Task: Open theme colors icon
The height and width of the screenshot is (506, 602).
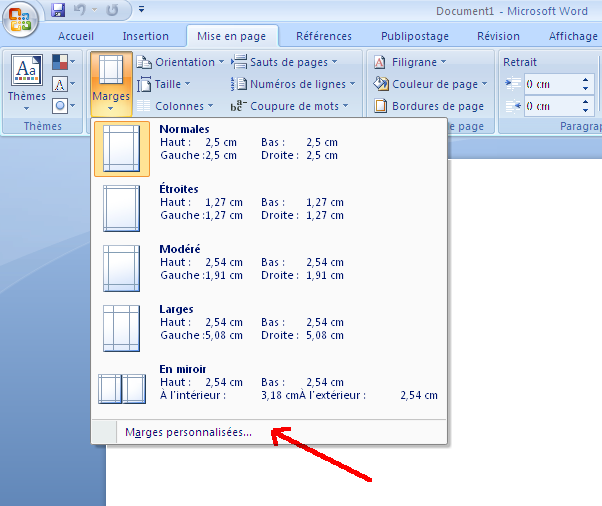Action: pyautogui.click(x=60, y=62)
